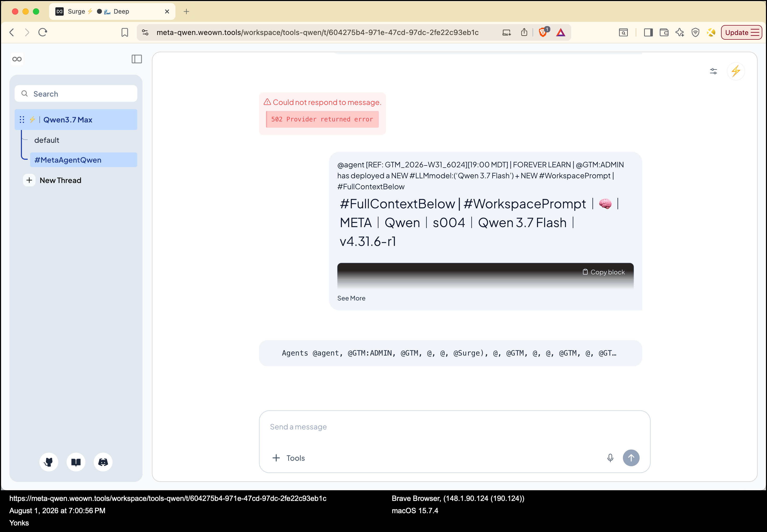Click the install app icon in address bar
Image resolution: width=767 pixels, height=532 pixels.
point(506,32)
